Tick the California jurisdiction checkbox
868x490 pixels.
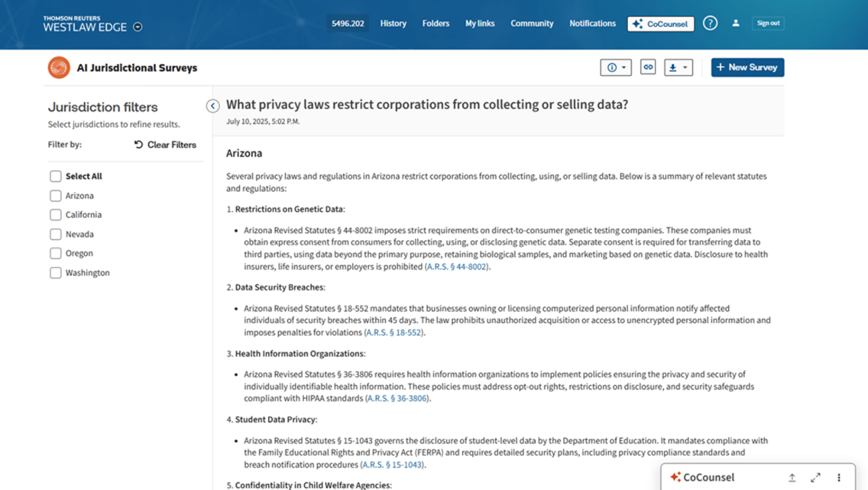[x=56, y=215]
